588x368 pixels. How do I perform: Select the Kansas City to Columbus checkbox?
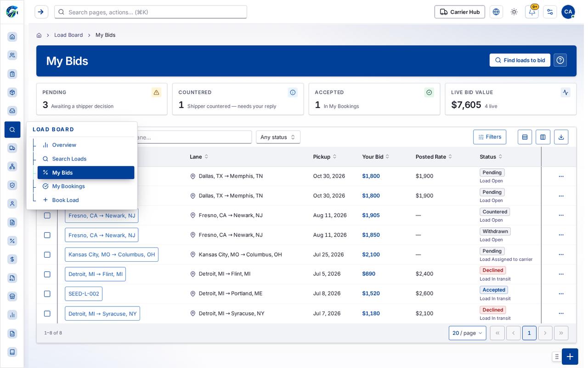47,255
